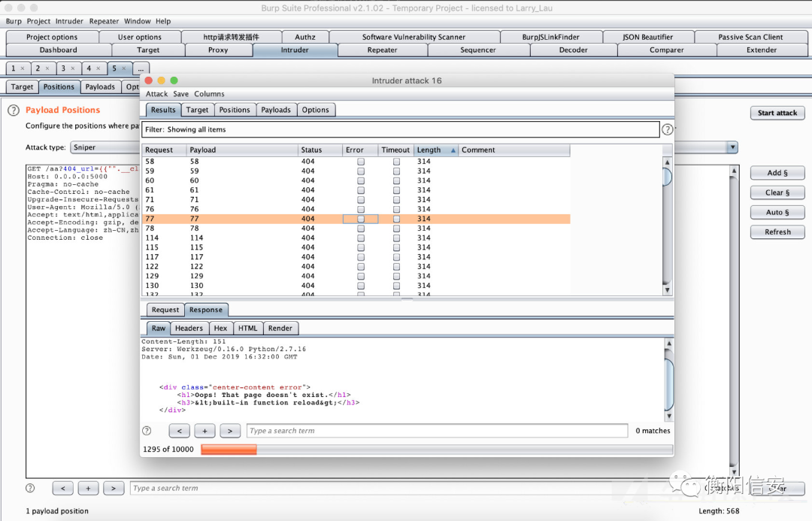Show response Render view
Viewport: 812px width, 521px height.
click(x=280, y=329)
